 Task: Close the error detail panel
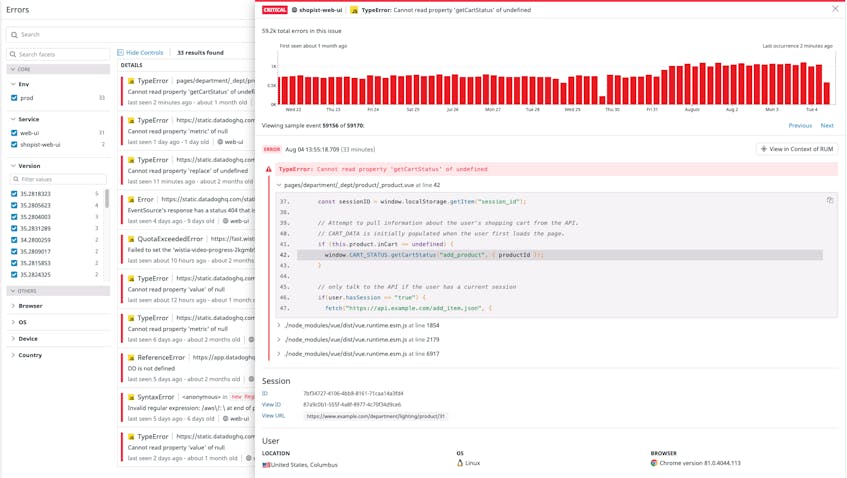click(x=835, y=9)
